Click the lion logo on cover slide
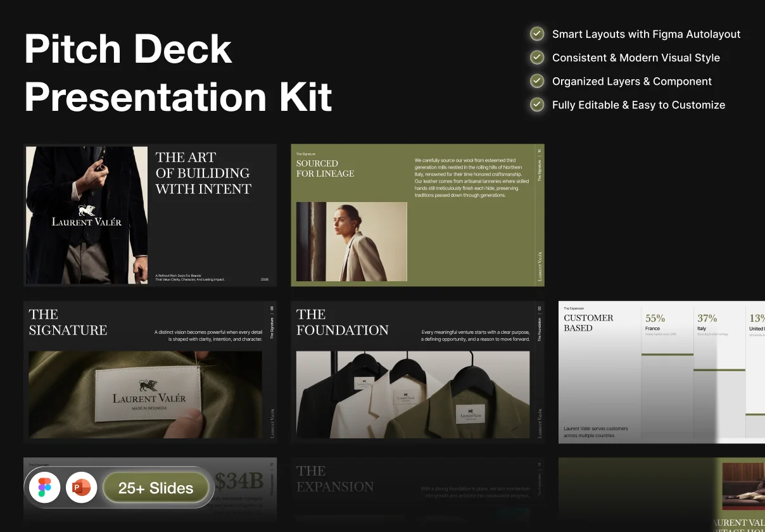Viewport: 765px width, 532px height. pyautogui.click(x=87, y=210)
